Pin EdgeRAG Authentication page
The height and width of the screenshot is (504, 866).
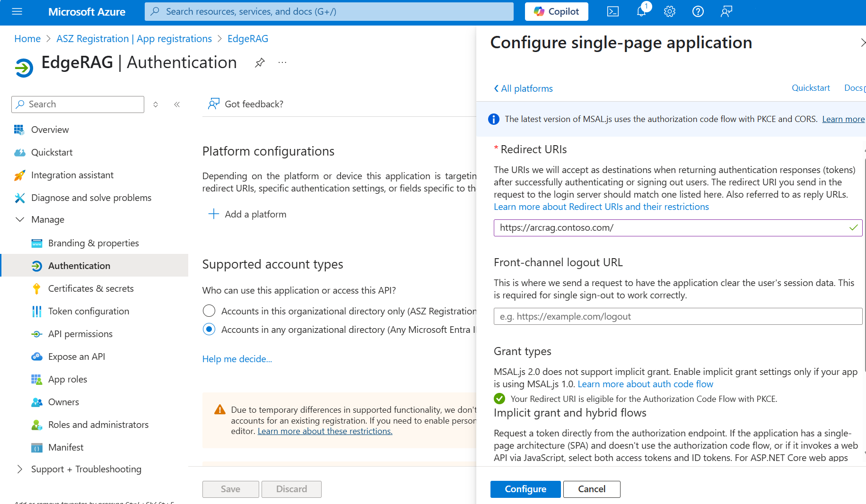tap(260, 62)
